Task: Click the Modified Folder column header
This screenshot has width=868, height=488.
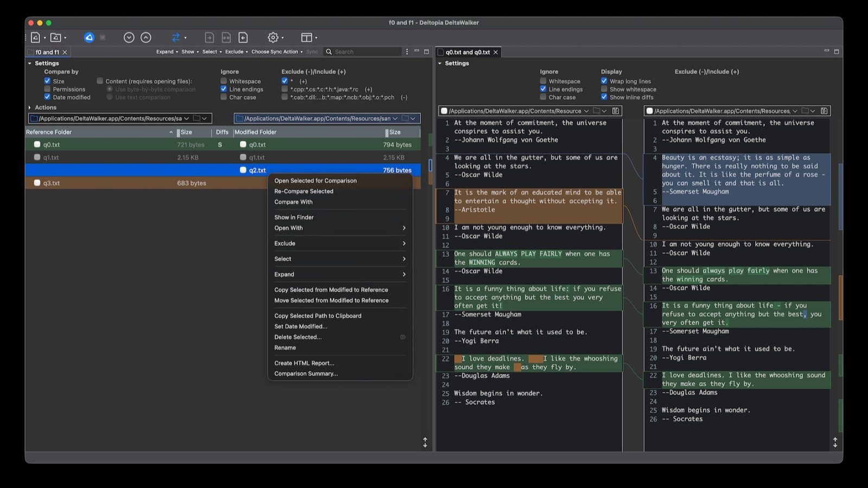Action: (309, 132)
